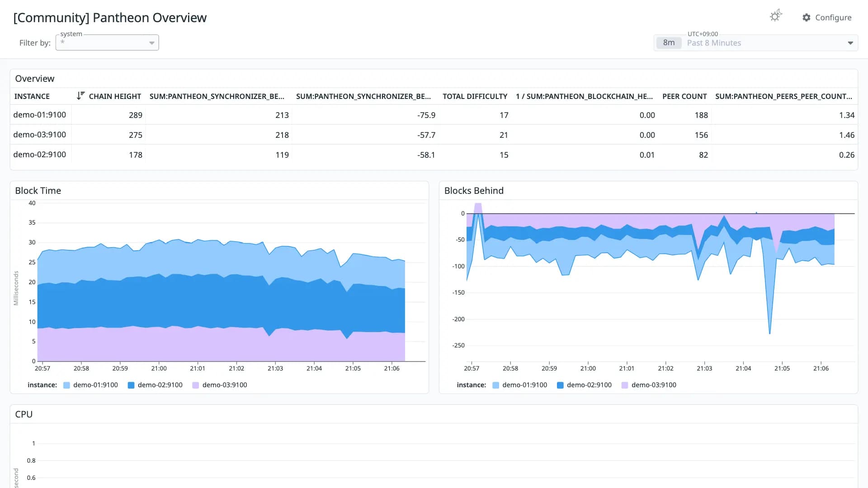The height and width of the screenshot is (488, 868).
Task: Click the peer count value 188
Action: [x=701, y=115]
